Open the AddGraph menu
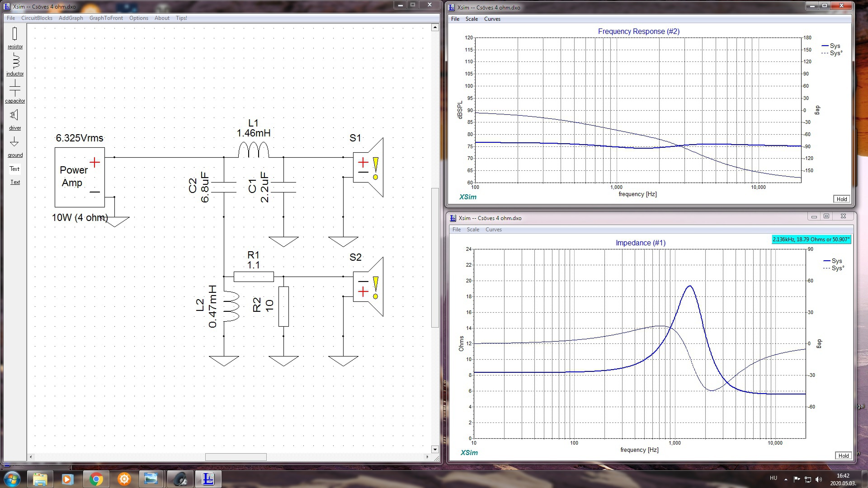Image resolution: width=868 pixels, height=488 pixels. [71, 18]
